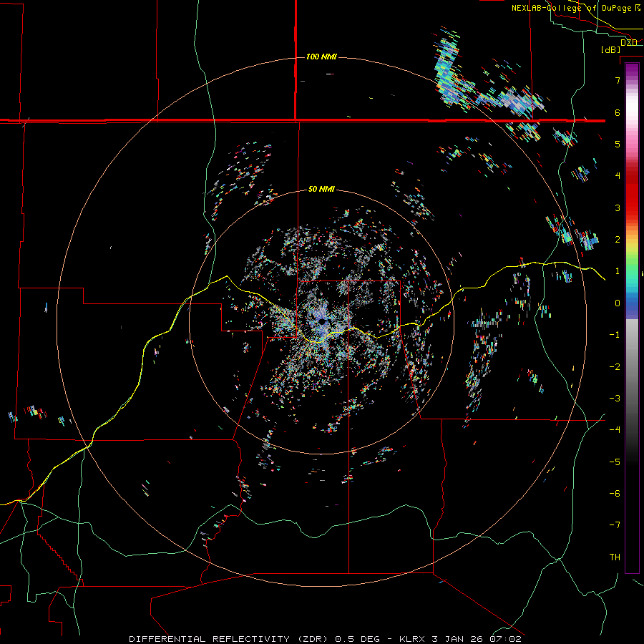Click the radar site at the rings' center
This screenshot has width=644, height=644.
322,322
